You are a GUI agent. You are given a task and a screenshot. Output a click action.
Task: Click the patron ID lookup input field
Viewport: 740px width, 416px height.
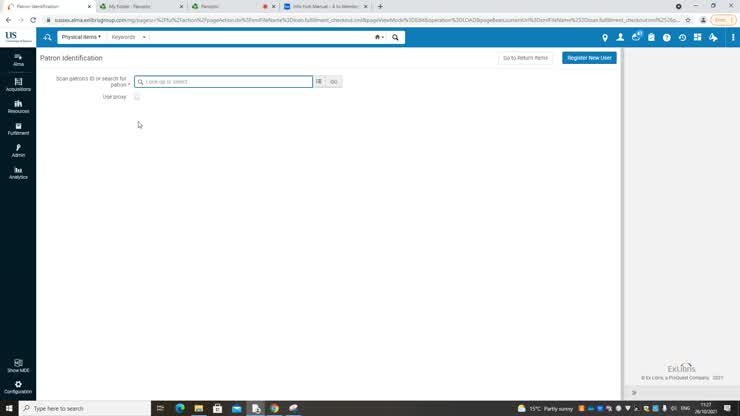224,82
